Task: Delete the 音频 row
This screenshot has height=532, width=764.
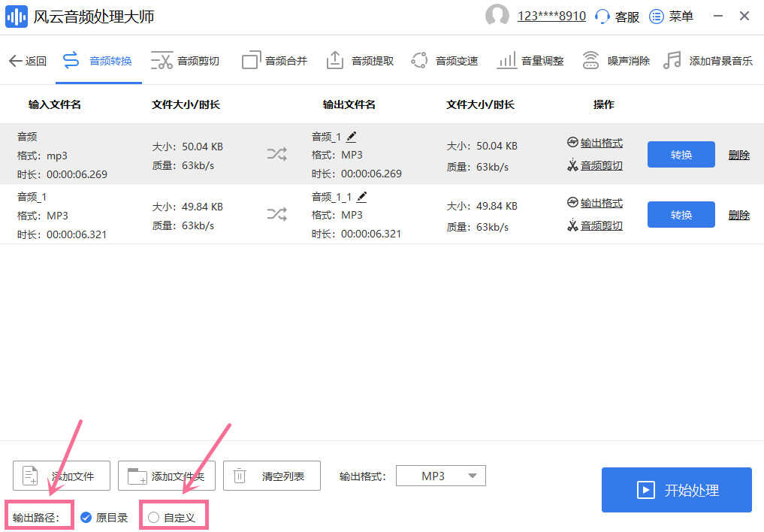Action: click(739, 155)
